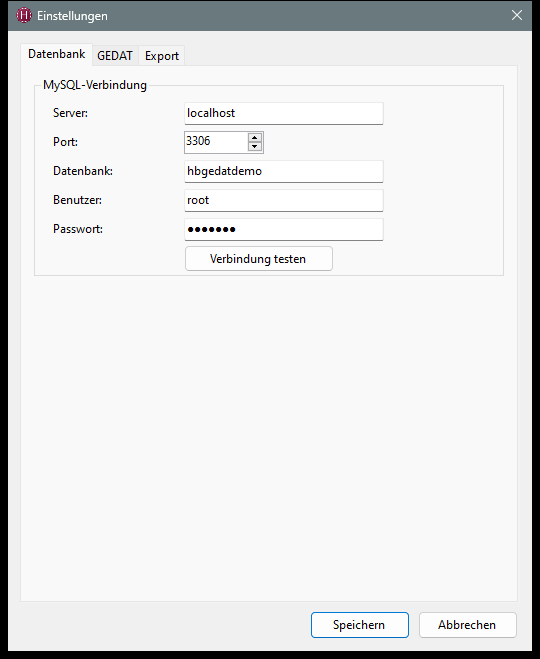Select the Datenbank tab
Image resolution: width=540 pixels, height=659 pixels.
[x=56, y=54]
